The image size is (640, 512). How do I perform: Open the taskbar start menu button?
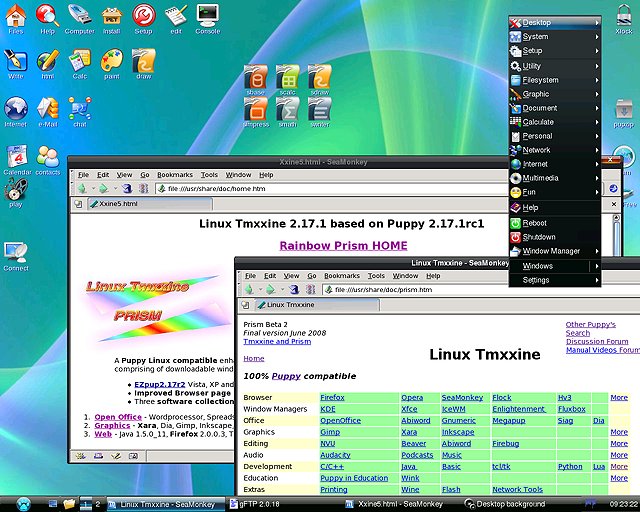click(x=24, y=504)
